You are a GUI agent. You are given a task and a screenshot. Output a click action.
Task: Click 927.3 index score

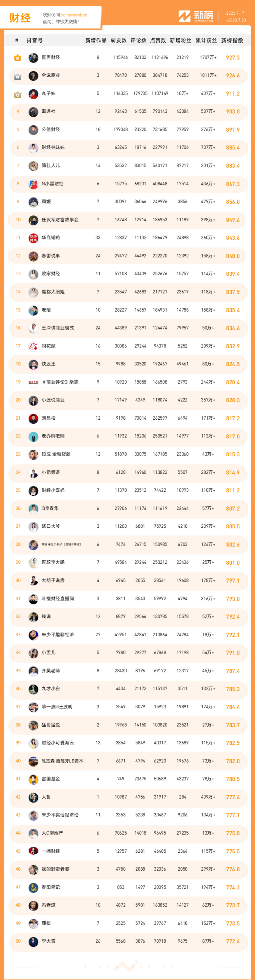233,58
